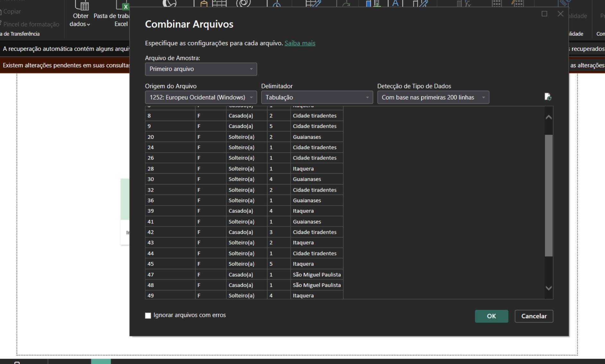The image size is (605, 364).
Task: Click Pasta de trabalho Excel in ribbon
Action: [112, 14]
